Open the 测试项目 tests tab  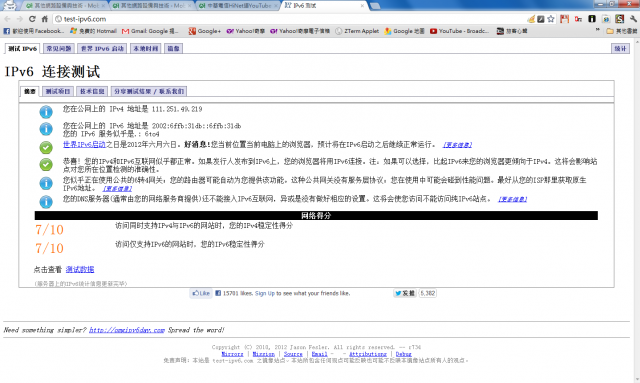coord(58,91)
